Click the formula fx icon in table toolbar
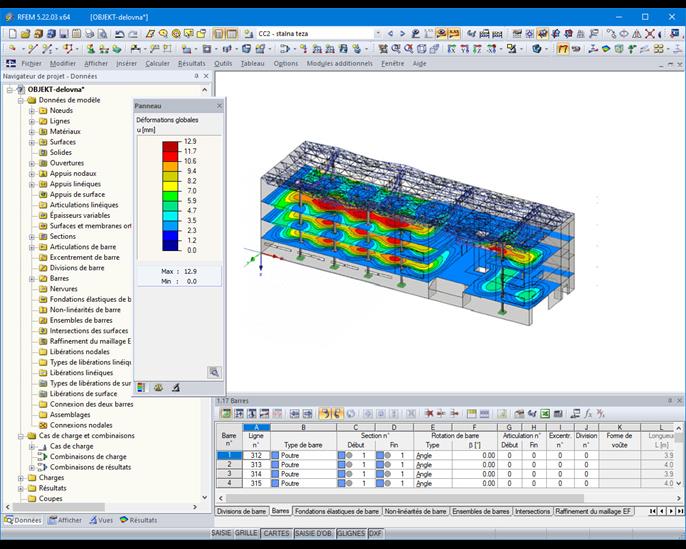Image resolution: width=686 pixels, height=549 pixels. pos(588,413)
